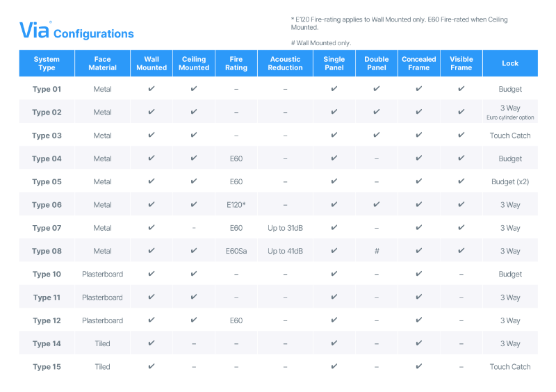Viewport: 556px width, 392px height.
Task: Click the Concealed Frame checkmark for Type 07
Action: tap(419, 227)
